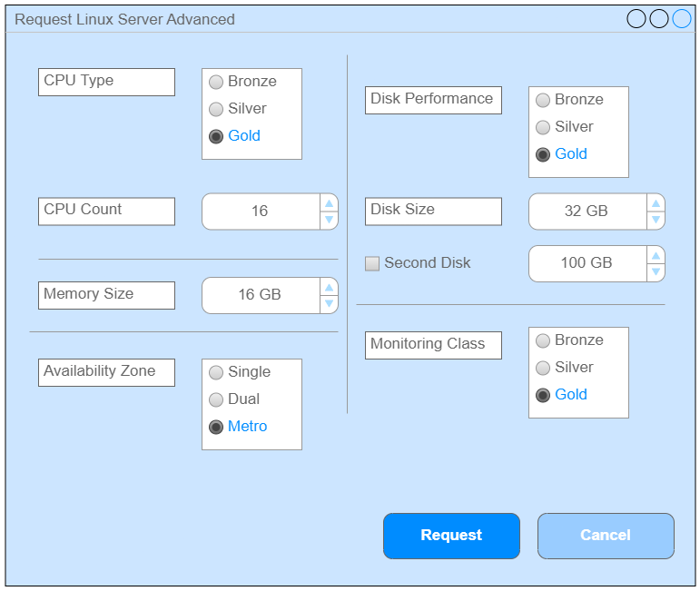The image size is (700, 591).
Task: Decrease second disk size with down arrow
Action: 656,272
